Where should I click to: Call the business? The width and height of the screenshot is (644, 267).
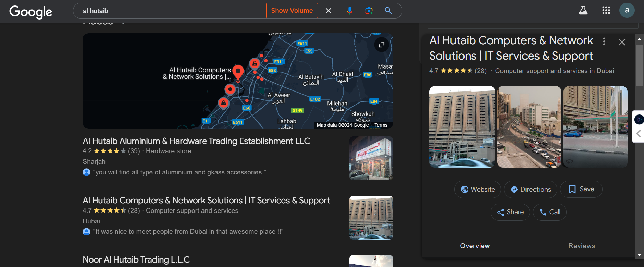coord(549,212)
